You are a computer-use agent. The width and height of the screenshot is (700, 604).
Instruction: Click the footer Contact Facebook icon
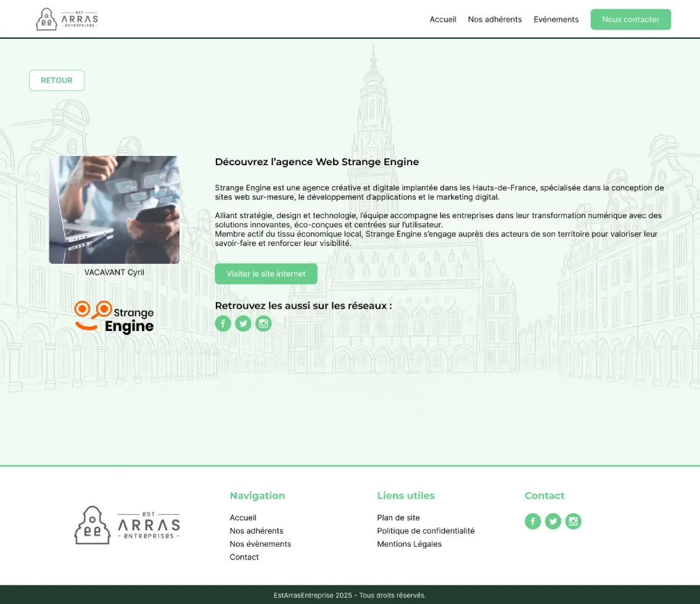pyautogui.click(x=533, y=521)
